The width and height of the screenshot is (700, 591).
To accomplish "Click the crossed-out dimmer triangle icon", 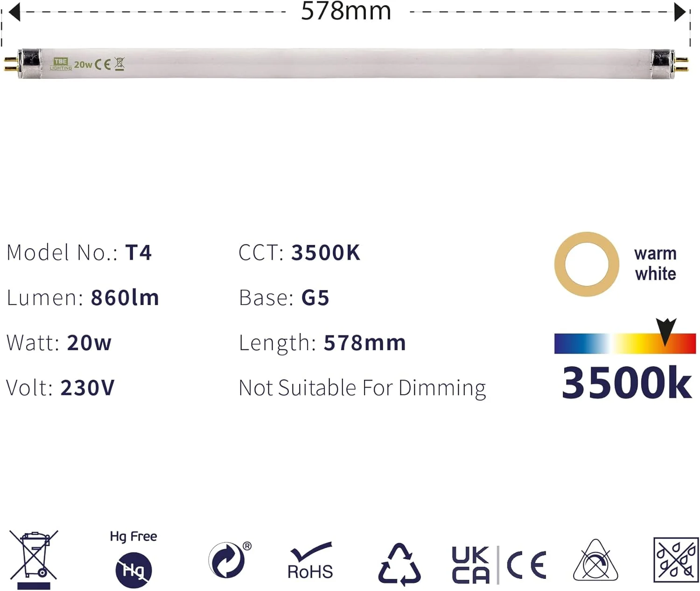I will 595,562.
